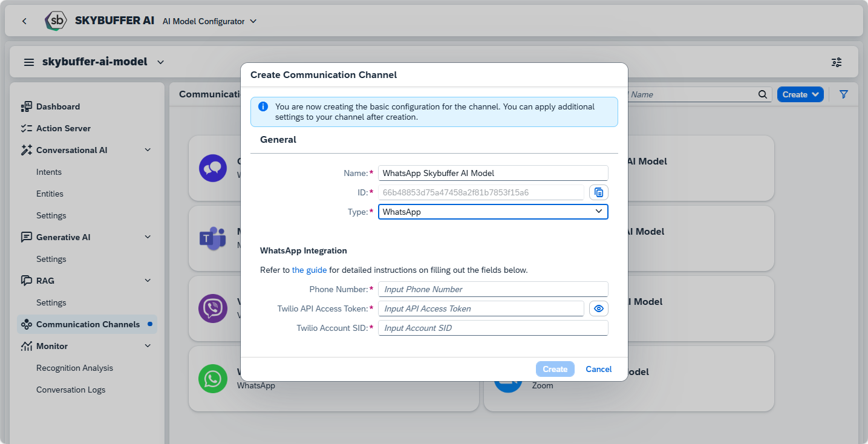This screenshot has height=444, width=868.
Task: Click the Microsoft Teams channel icon
Action: [213, 238]
